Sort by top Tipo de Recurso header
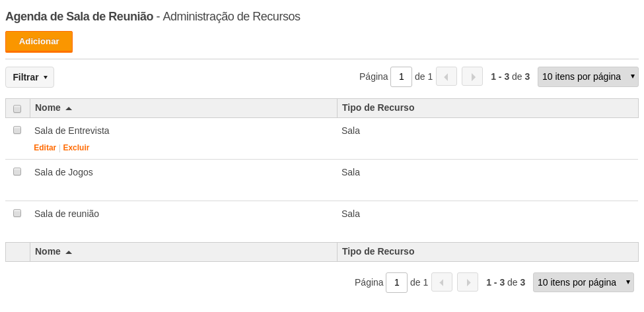The width and height of the screenshot is (644, 312). click(x=378, y=108)
